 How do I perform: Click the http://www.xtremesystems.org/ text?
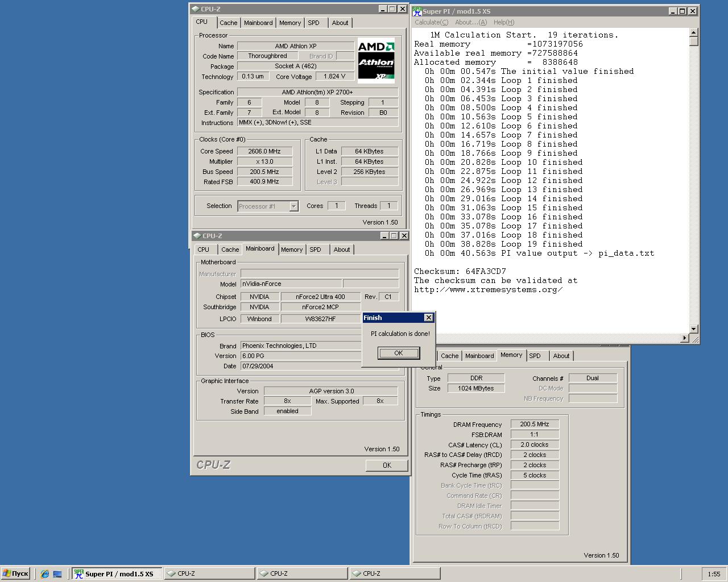click(489, 289)
